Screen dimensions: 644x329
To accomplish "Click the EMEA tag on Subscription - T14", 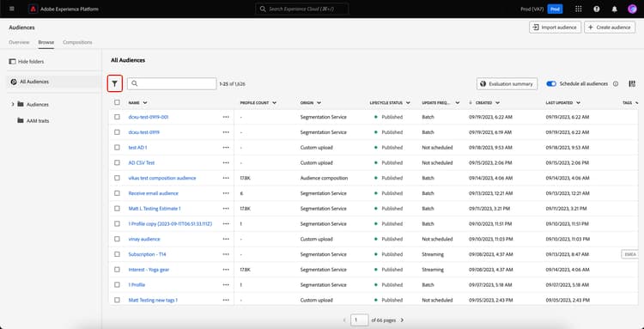I will point(629,254).
